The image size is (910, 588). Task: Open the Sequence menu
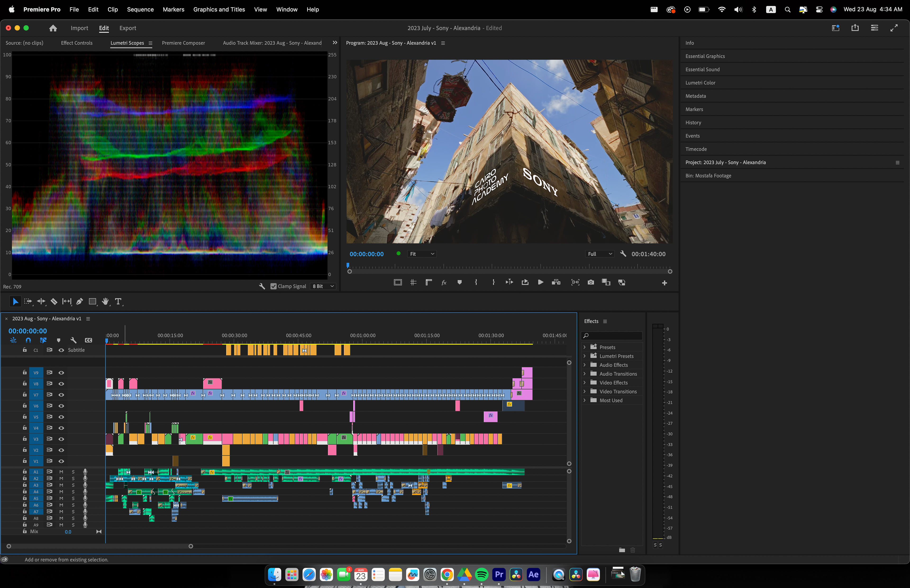140,9
